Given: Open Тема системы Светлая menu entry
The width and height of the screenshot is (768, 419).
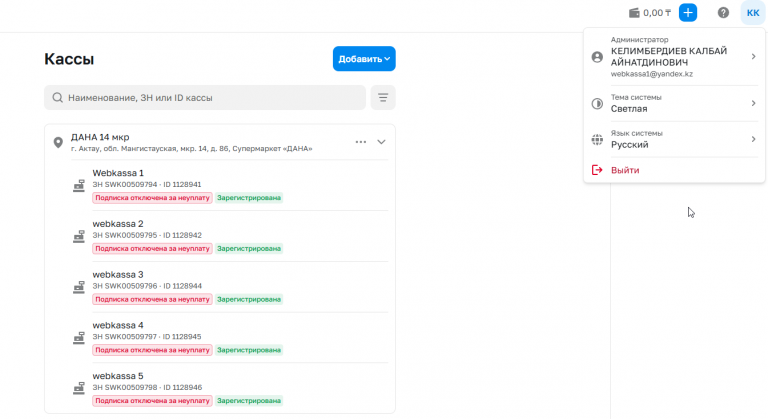Looking at the screenshot, I should (x=674, y=103).
